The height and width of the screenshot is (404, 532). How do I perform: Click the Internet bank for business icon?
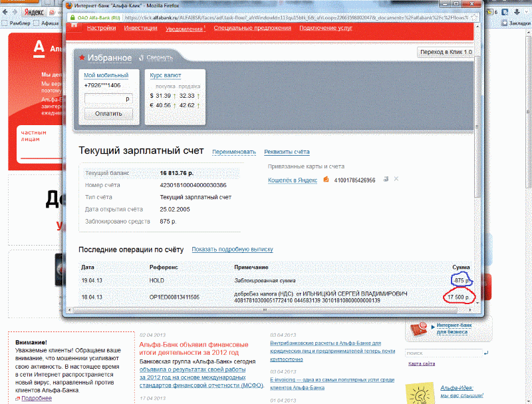pyautogui.click(x=418, y=329)
